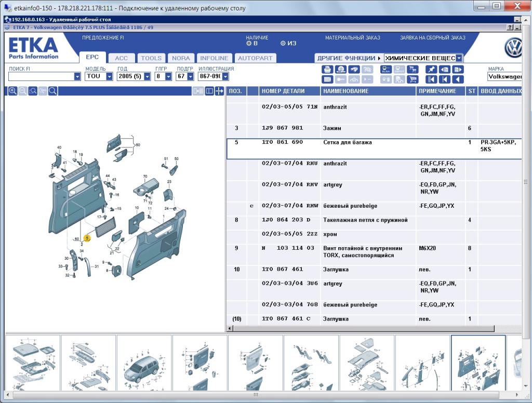Go to previous illustration page icon
This screenshot has height=403, width=532.
point(445,70)
